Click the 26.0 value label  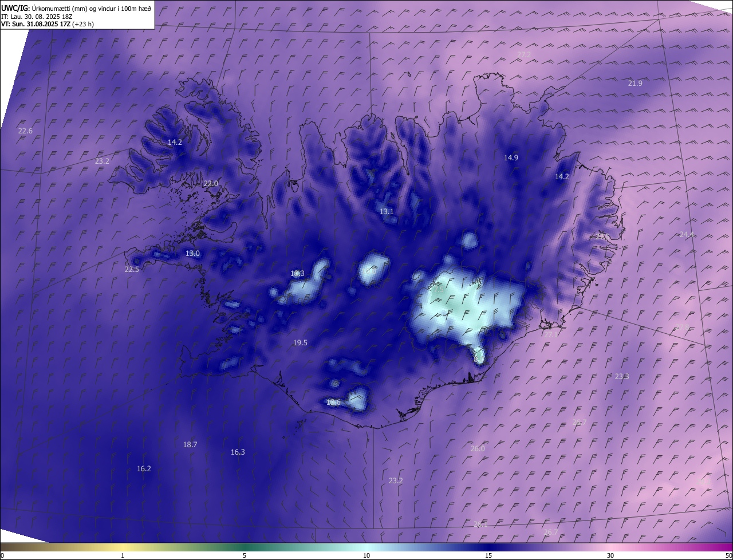point(478,448)
